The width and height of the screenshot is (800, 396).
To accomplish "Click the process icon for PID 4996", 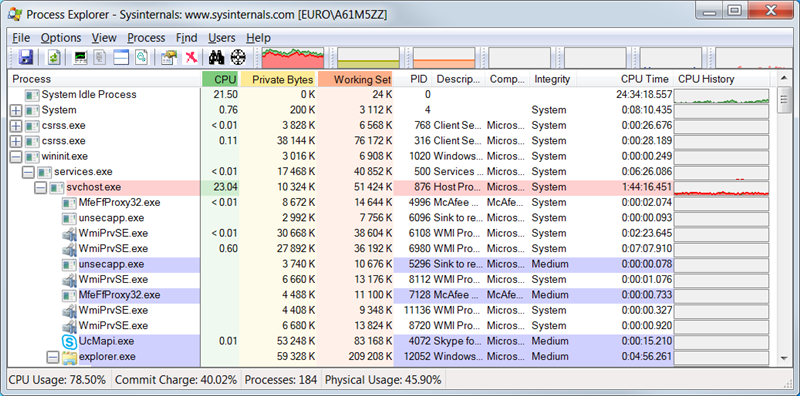I will point(69,203).
